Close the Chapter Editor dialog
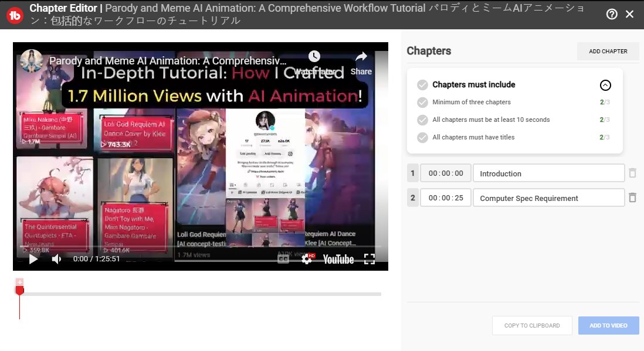 [629, 15]
